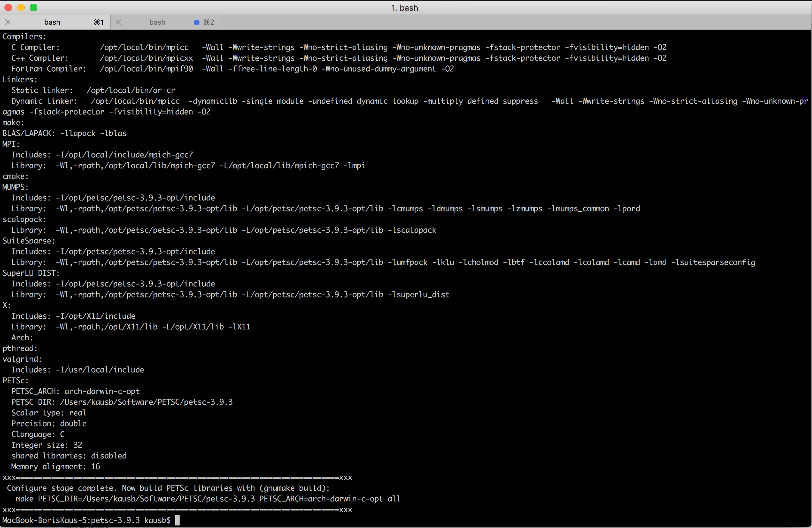Click the '/opt/local/bin/mpif90' Fortran compiler path
This screenshot has height=528, width=812.
click(x=146, y=69)
